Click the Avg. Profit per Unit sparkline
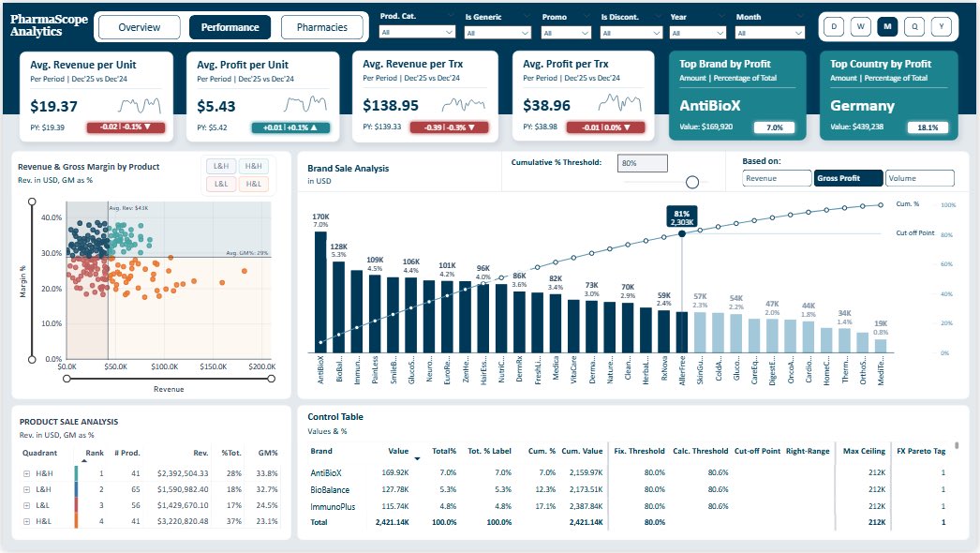The width and height of the screenshot is (980, 553). click(305, 104)
